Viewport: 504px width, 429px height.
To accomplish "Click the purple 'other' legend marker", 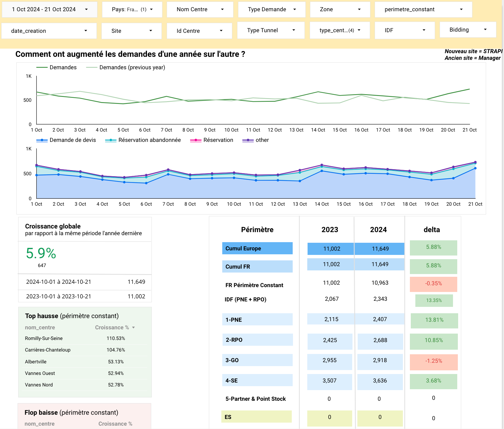I will click(248, 140).
